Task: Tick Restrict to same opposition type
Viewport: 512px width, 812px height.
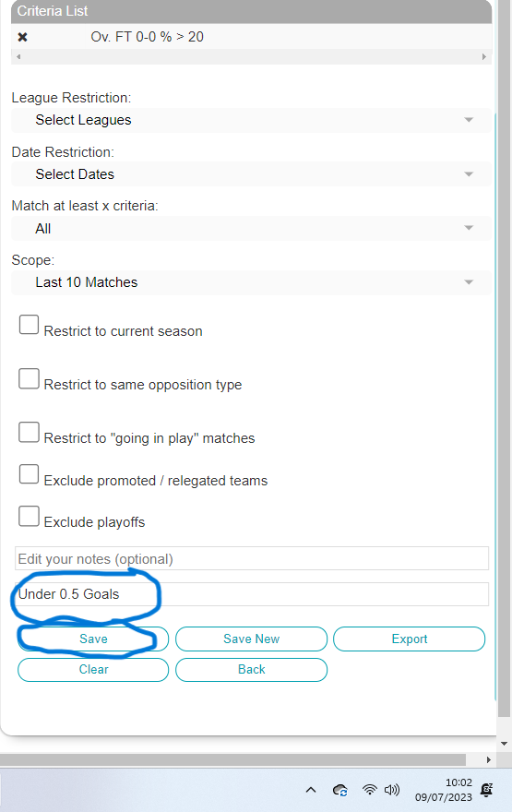Action: coord(29,378)
